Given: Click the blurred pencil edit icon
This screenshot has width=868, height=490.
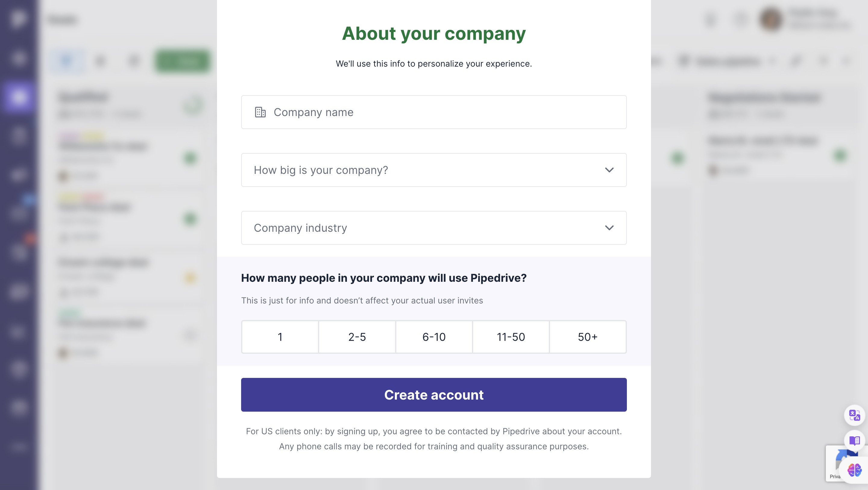Looking at the screenshot, I should 796,61.
